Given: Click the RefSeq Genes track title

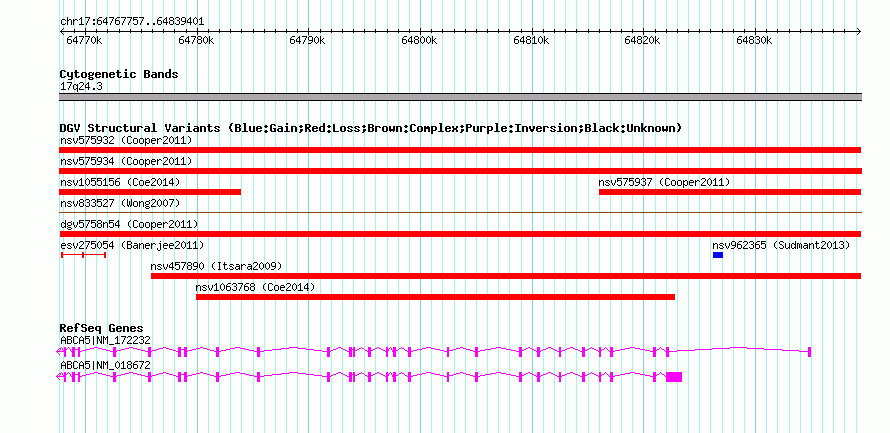Looking at the screenshot, I should pos(102,329).
